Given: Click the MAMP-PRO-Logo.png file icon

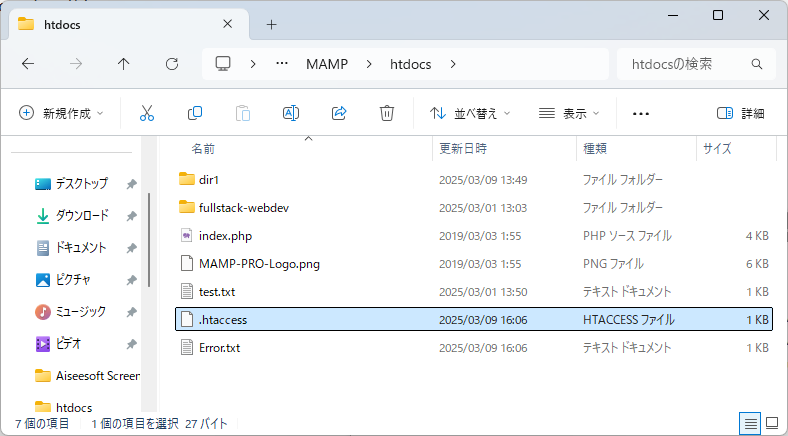Looking at the screenshot, I should tap(186, 264).
